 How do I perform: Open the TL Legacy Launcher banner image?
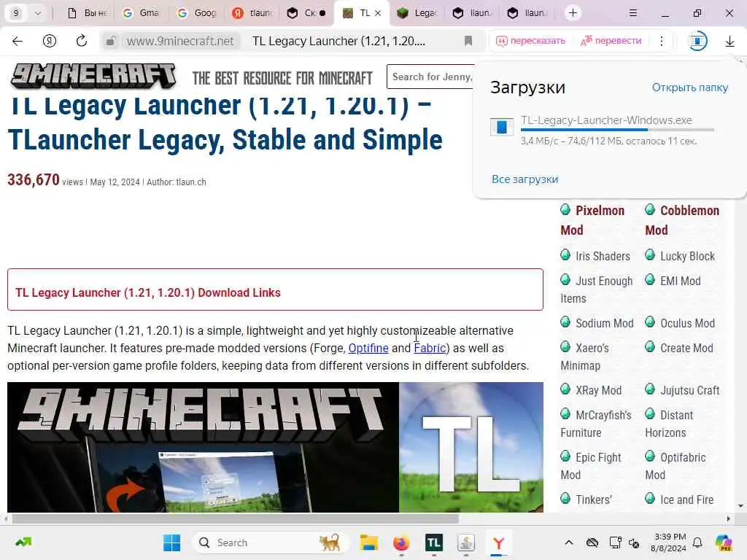tap(275, 447)
